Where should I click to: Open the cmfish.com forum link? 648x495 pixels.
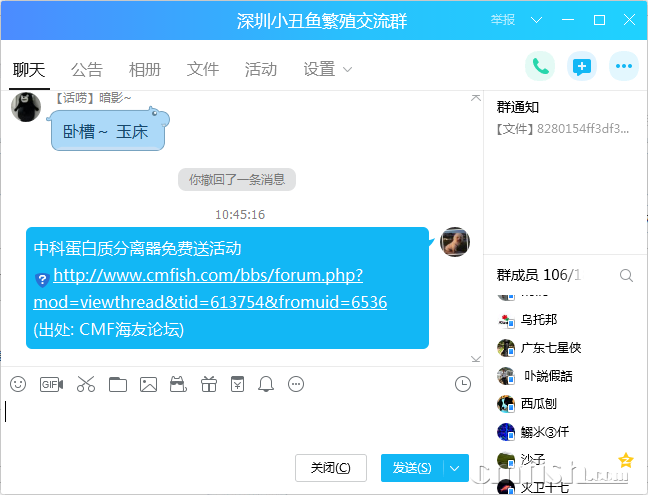pos(210,288)
